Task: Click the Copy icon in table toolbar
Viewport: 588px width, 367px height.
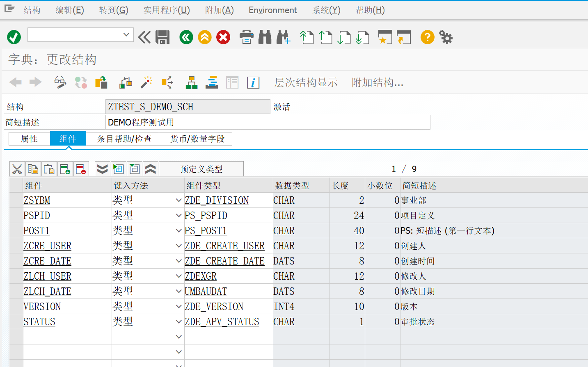Action: 33,169
